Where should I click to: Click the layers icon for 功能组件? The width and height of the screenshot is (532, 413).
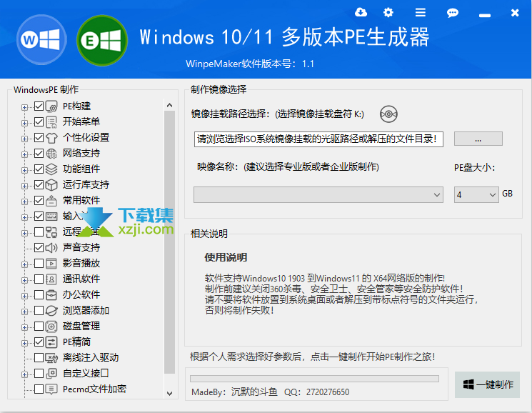[51, 169]
